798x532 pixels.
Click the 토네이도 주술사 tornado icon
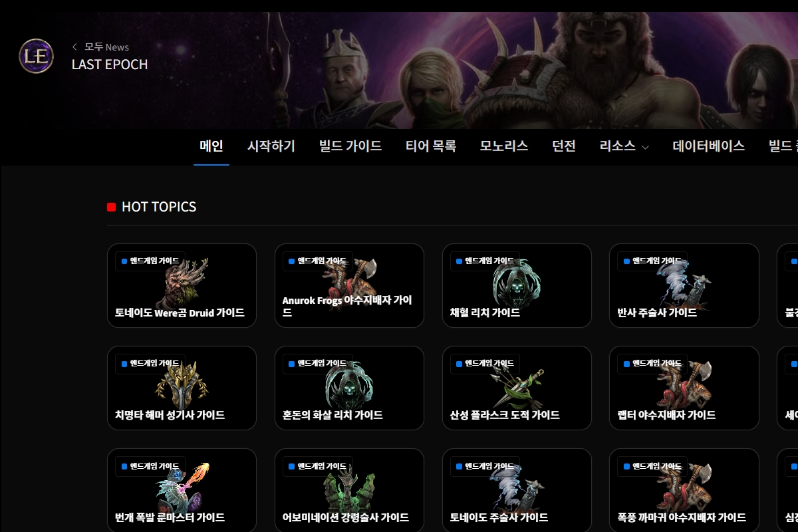pyautogui.click(x=517, y=488)
